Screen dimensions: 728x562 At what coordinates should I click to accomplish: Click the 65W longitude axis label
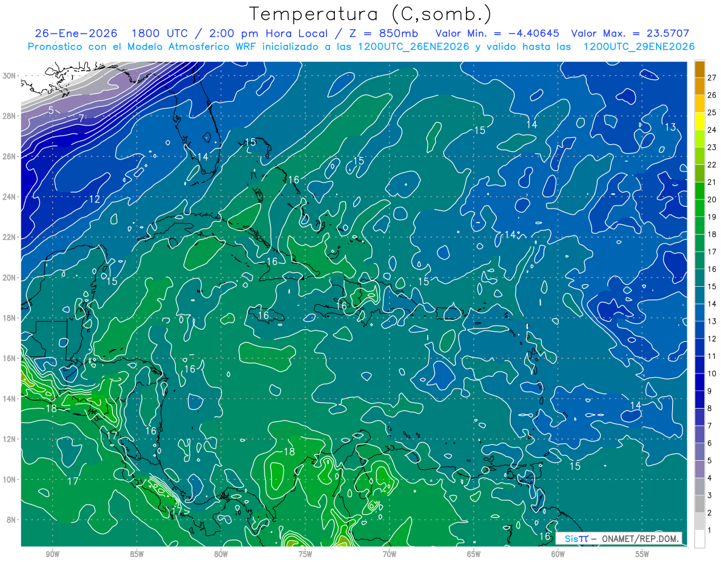click(x=474, y=554)
